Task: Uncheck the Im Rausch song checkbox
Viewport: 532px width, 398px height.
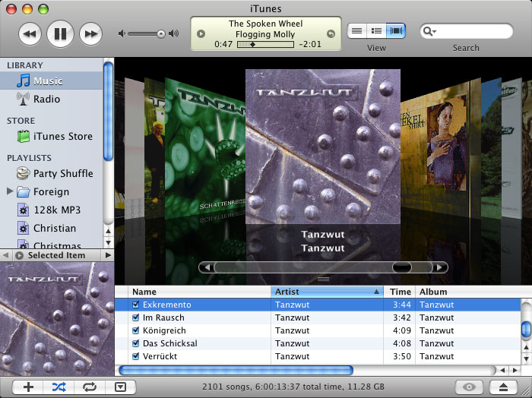Action: (136, 317)
